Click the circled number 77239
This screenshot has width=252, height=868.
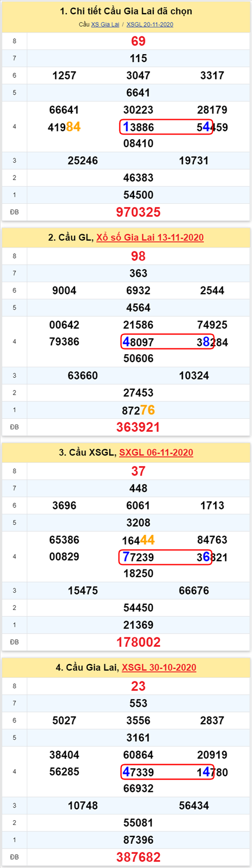point(138,557)
